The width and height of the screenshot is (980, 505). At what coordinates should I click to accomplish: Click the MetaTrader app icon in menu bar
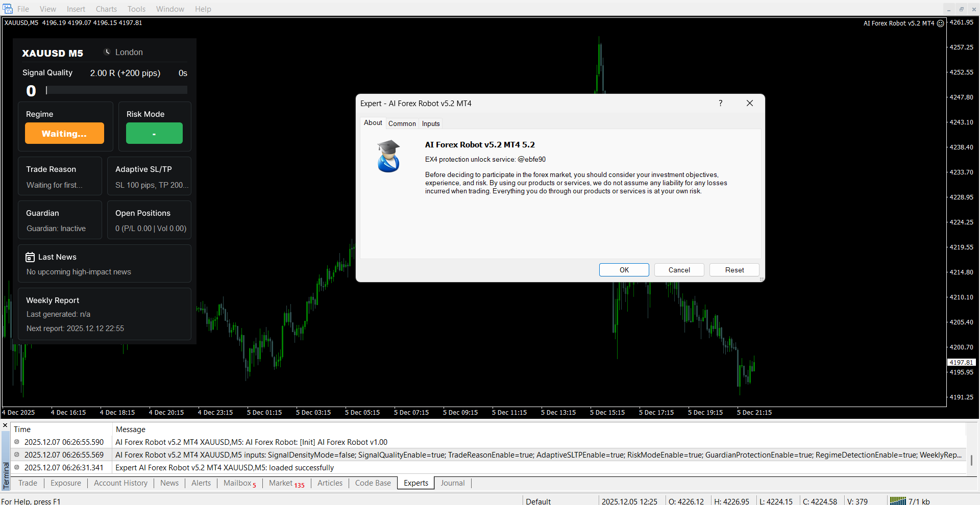(7, 9)
